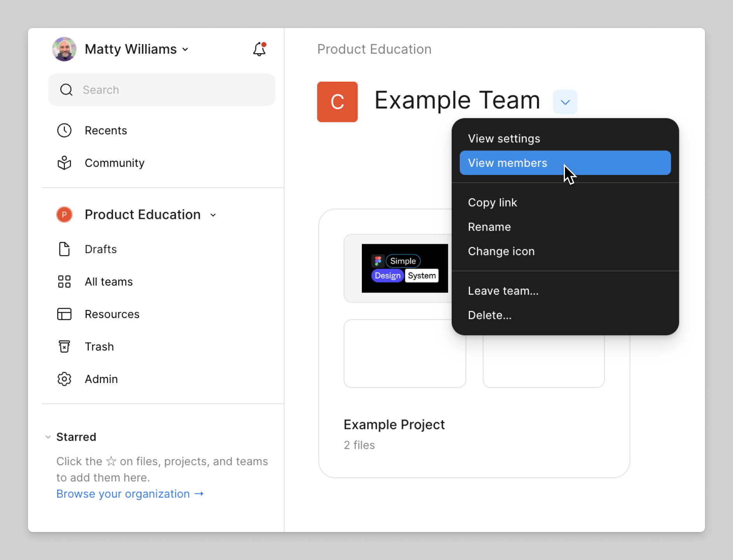The height and width of the screenshot is (560, 733).
Task: Choose Leave team from the menu
Action: [x=503, y=291]
